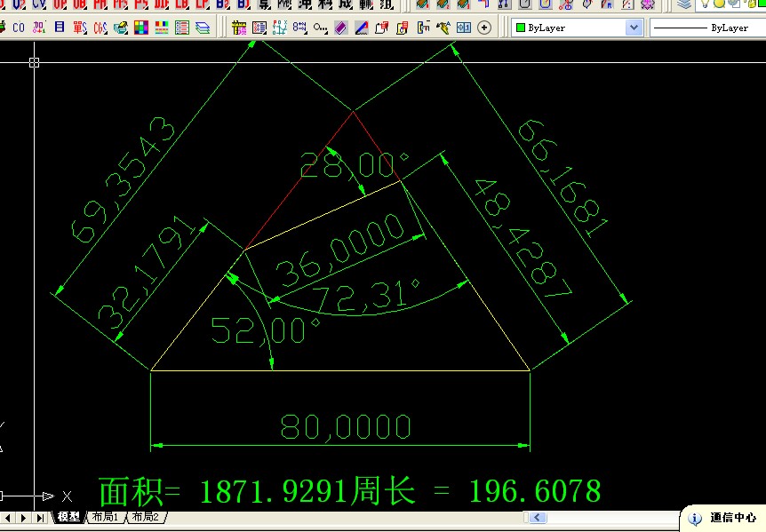Switch to the 布局2 layout tab
This screenshot has width=766, height=532.
pos(146,517)
